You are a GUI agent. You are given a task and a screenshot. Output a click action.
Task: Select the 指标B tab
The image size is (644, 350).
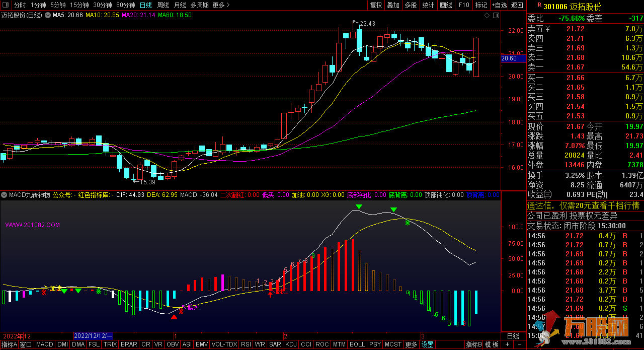click(473, 345)
